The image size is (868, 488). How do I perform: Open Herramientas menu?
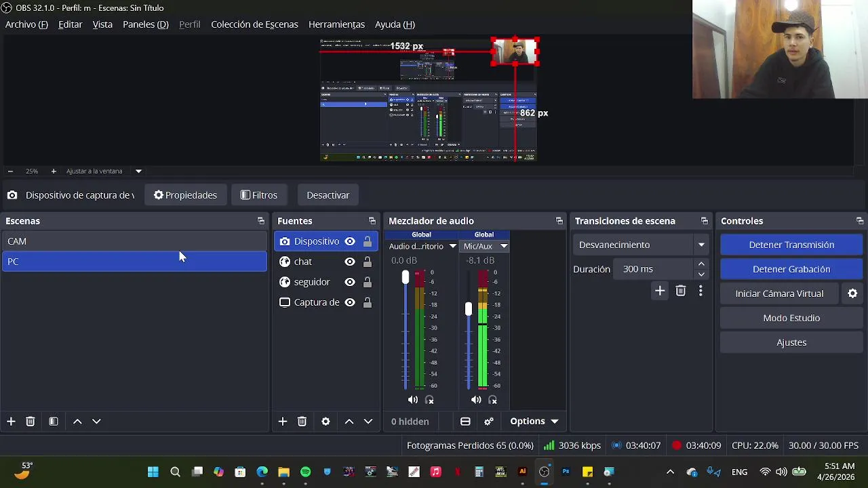(336, 24)
